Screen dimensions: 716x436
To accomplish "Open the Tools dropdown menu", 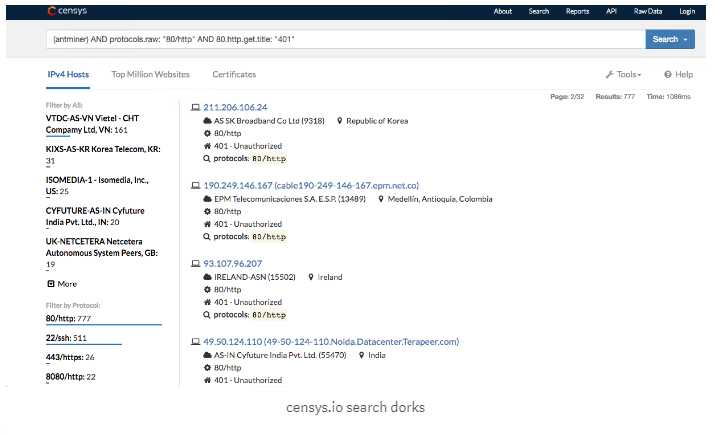I will pos(624,74).
